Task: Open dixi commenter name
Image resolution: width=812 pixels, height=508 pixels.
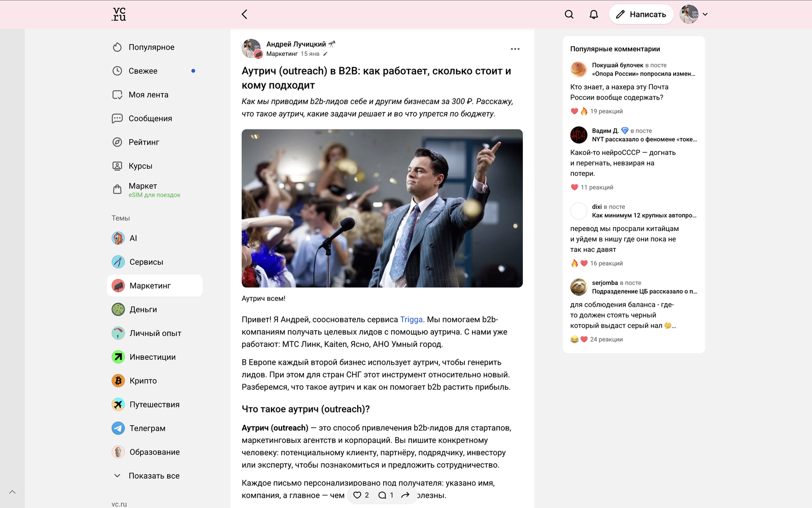Action: 597,207
